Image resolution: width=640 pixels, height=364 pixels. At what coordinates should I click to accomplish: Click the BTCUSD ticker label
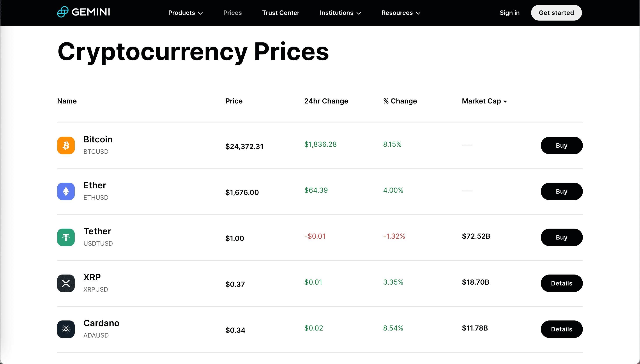pos(96,152)
